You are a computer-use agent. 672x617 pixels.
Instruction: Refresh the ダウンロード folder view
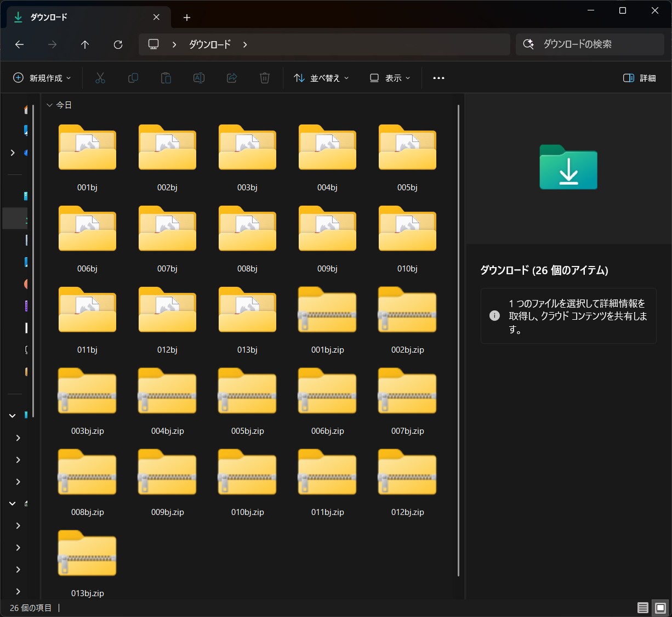pos(118,44)
